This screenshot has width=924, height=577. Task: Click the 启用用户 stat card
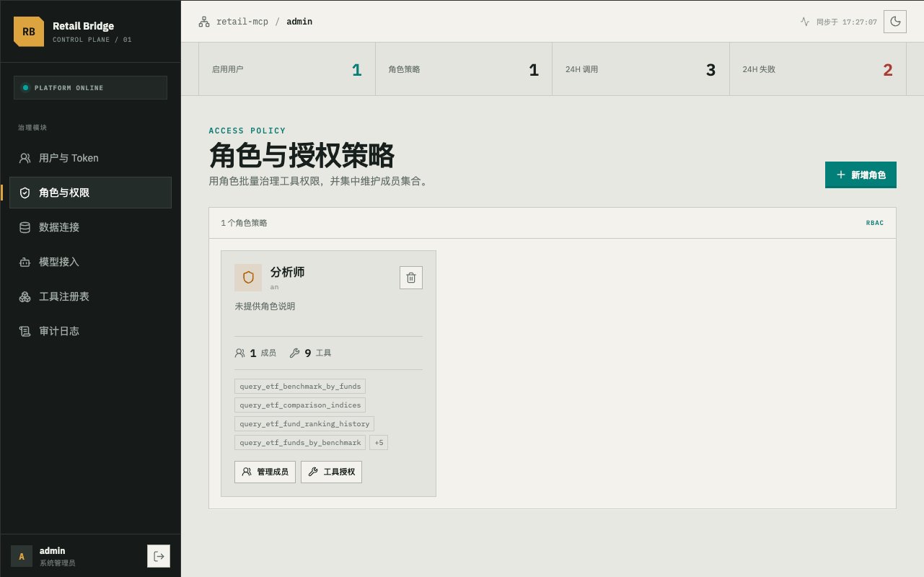pyautogui.click(x=287, y=69)
